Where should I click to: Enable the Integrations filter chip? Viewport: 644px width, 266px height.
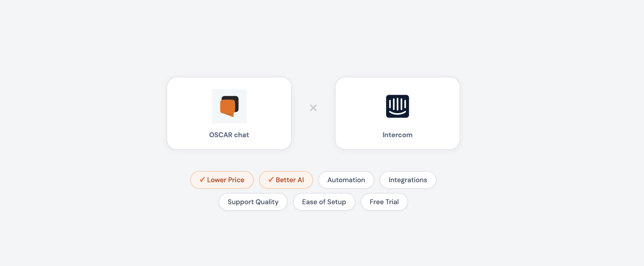coord(408,180)
